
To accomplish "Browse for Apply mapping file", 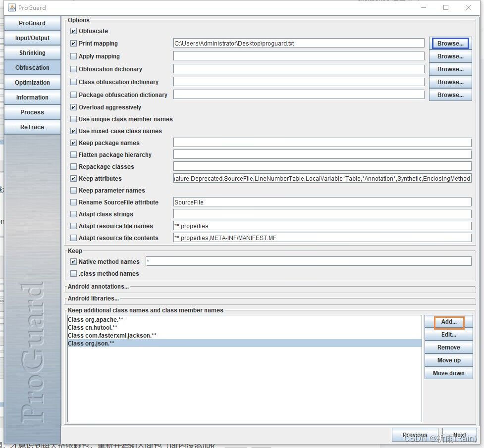I will [x=450, y=56].
